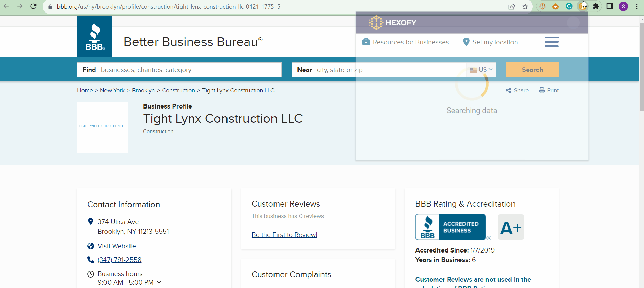Screen dimensions: 644x288
Task: Click the 'Accredited Since: 1/7/2019' text
Action: click(x=455, y=250)
